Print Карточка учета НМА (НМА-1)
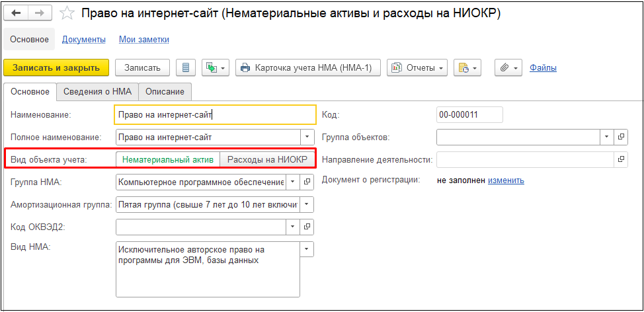644x312 pixels. click(x=308, y=67)
